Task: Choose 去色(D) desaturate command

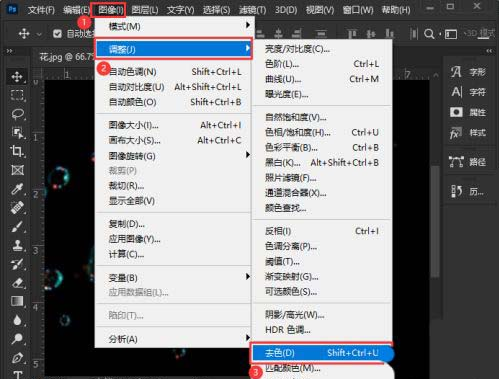Action: coord(322,353)
